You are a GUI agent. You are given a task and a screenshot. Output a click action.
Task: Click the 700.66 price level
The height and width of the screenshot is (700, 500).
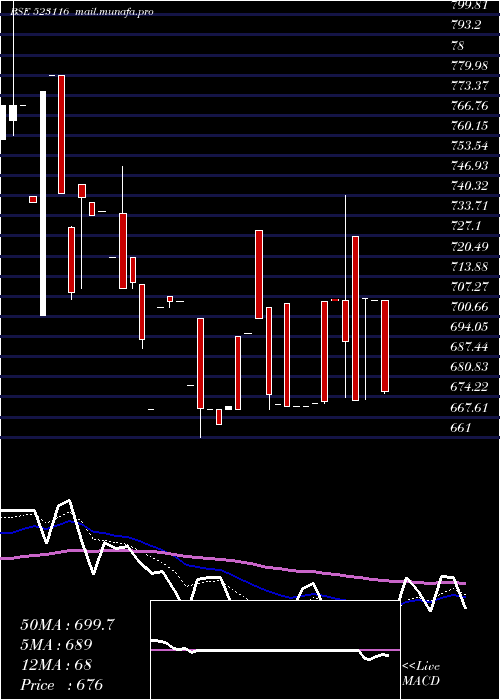(471, 307)
